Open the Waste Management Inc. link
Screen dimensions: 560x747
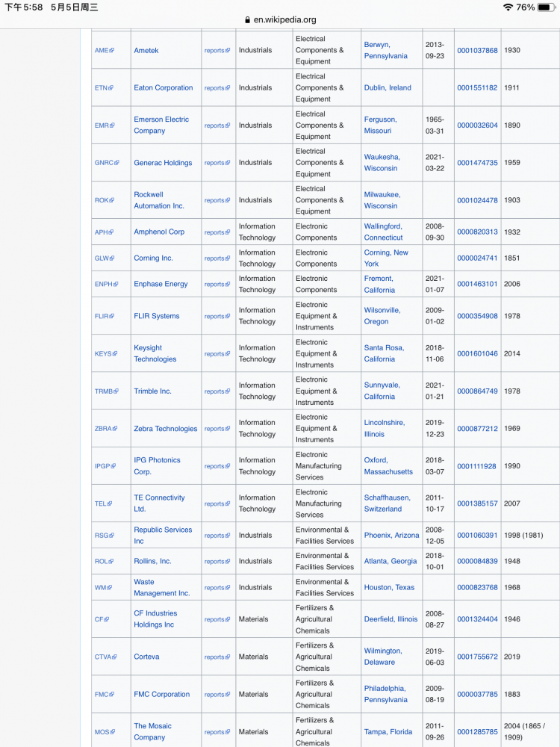(x=161, y=588)
